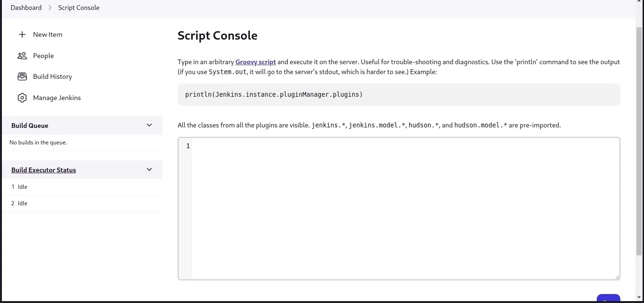Select idle executor number 1
This screenshot has width=644, height=303.
coord(19,187)
